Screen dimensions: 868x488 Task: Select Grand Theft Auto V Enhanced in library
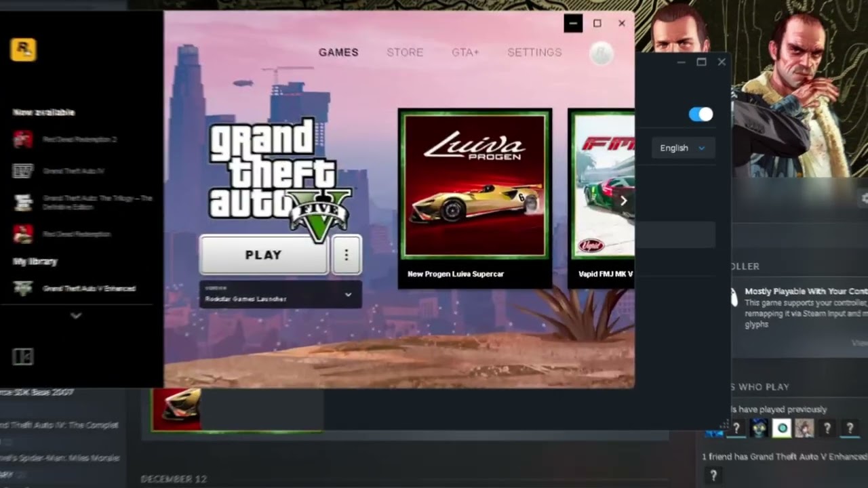coord(89,289)
